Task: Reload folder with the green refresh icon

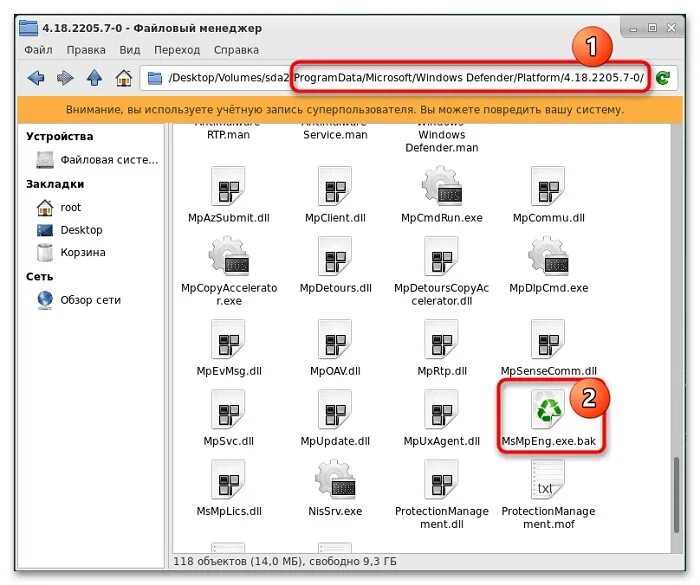Action: pyautogui.click(x=663, y=78)
